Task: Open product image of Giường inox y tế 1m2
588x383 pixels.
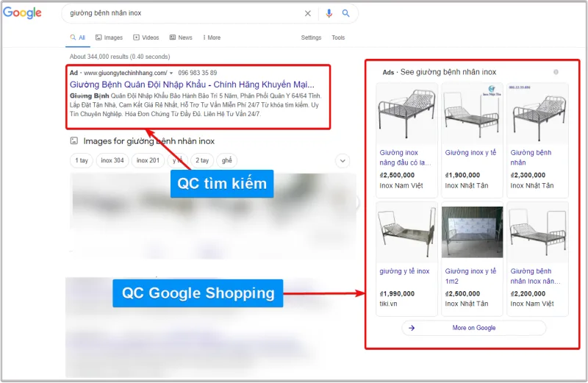Action: 472,232
